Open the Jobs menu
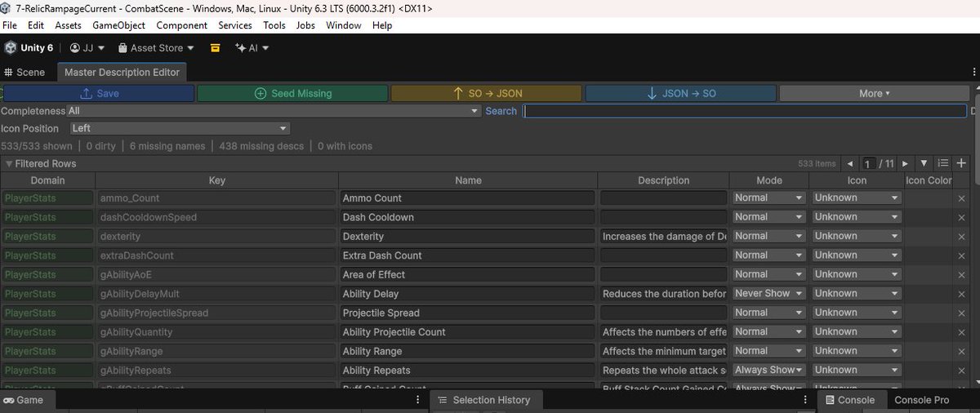Viewport: 980px width, 413px height. 305,25
